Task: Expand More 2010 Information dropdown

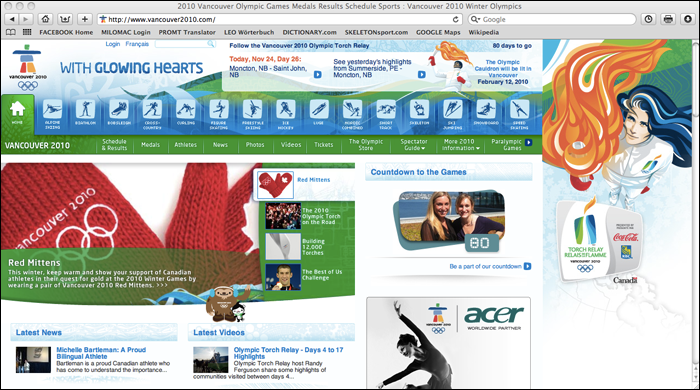Action: pos(461,145)
